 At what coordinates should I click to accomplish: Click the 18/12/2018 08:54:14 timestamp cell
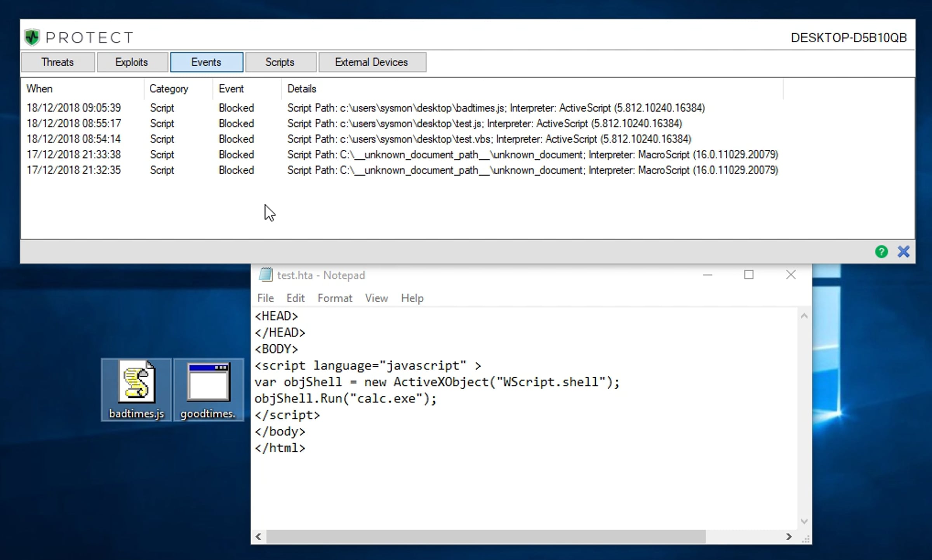coord(74,139)
